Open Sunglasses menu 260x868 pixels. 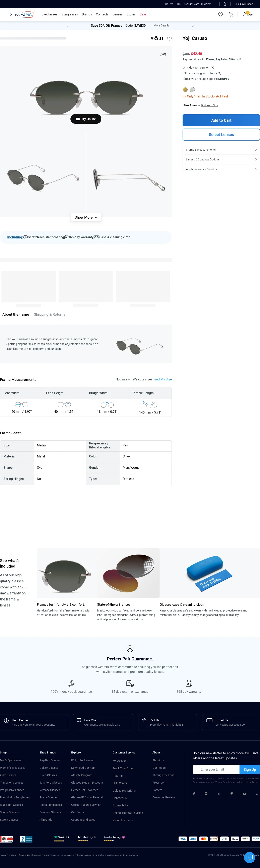click(x=69, y=14)
